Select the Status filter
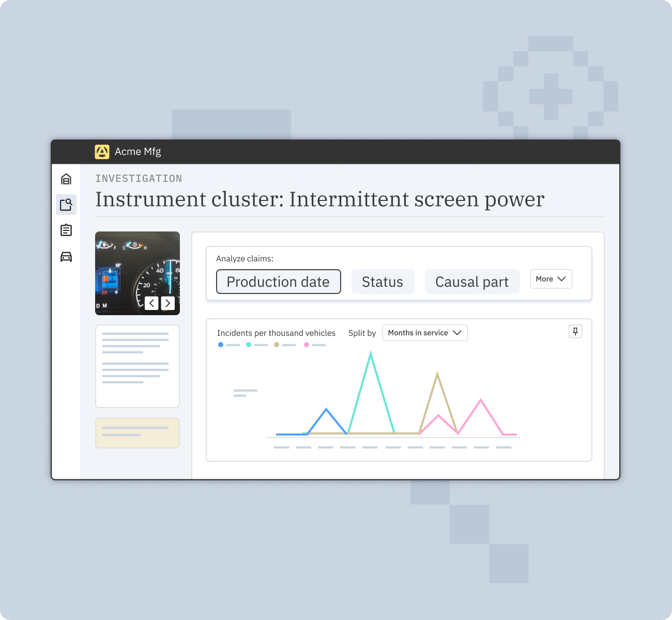The width and height of the screenshot is (672, 620). [383, 282]
